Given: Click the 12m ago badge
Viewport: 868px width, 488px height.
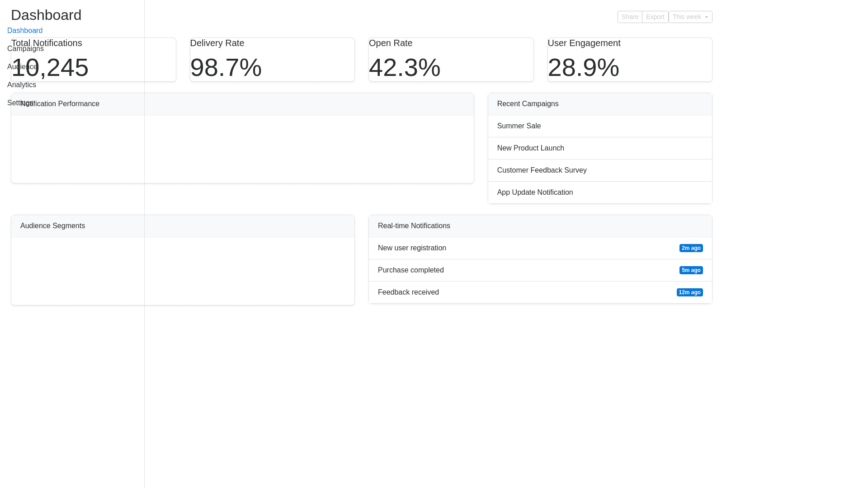Looking at the screenshot, I should tap(689, 292).
